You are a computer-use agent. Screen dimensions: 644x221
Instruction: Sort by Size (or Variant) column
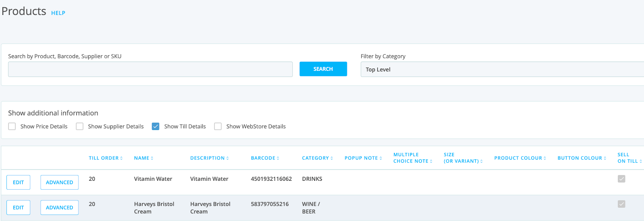[463, 158]
